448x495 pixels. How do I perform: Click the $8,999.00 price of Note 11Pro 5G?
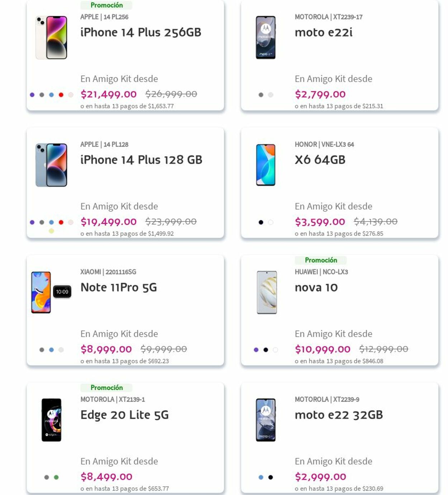tap(106, 349)
